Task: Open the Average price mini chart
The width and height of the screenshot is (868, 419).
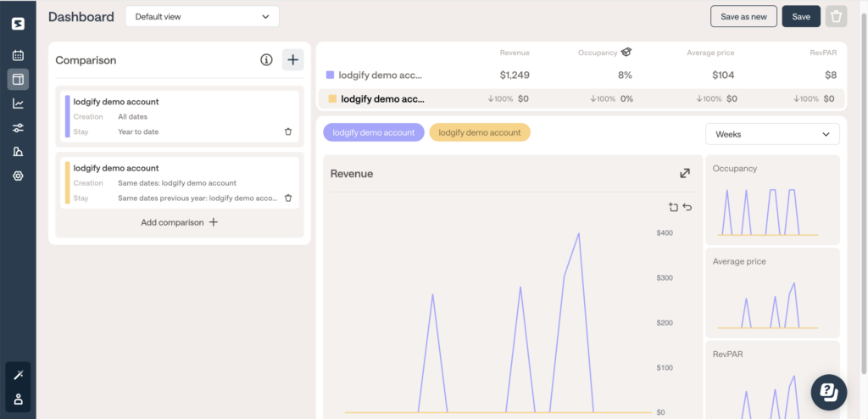Action: [x=772, y=293]
